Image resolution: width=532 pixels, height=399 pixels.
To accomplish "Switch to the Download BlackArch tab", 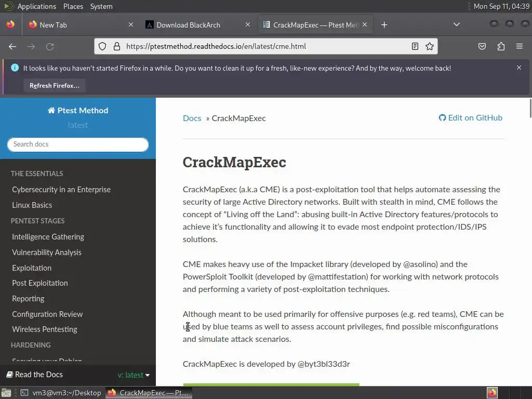I will click(x=198, y=25).
